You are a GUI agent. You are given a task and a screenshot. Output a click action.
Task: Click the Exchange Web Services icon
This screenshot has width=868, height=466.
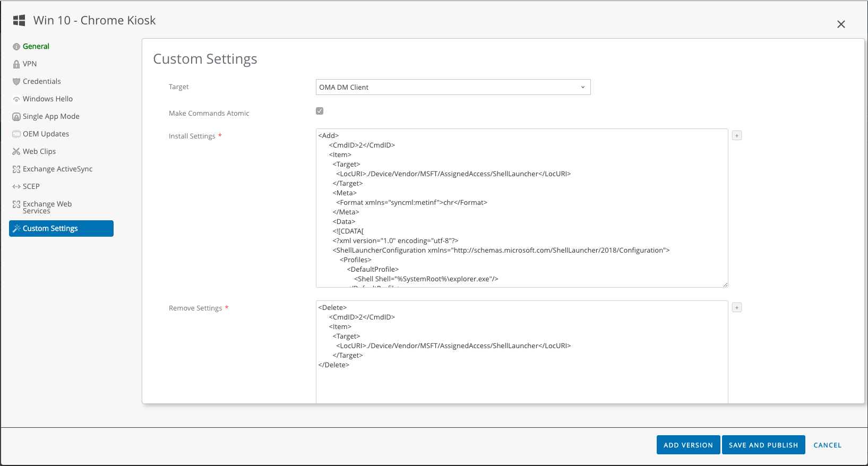(16, 204)
